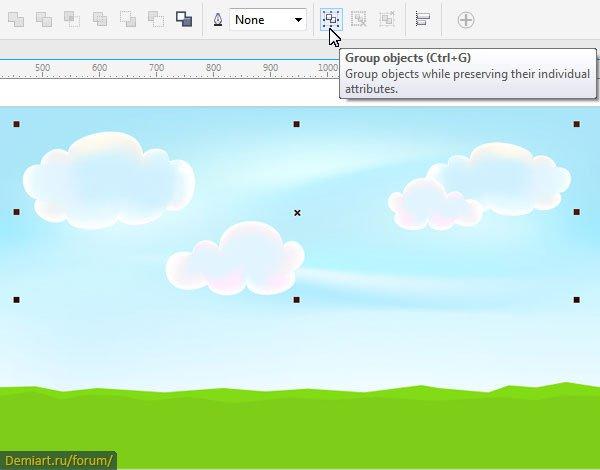Click the Back minus front icon
Viewport: 600px width, 470px height.
point(156,20)
